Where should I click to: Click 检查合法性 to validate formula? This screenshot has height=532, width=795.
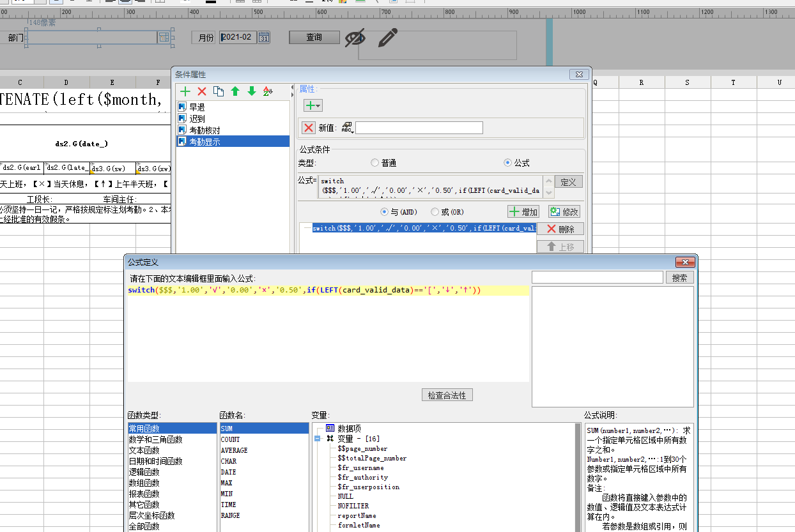(447, 395)
